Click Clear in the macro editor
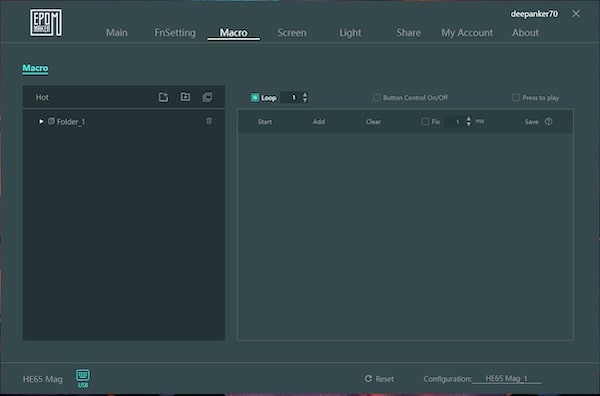600x396 pixels. click(373, 122)
